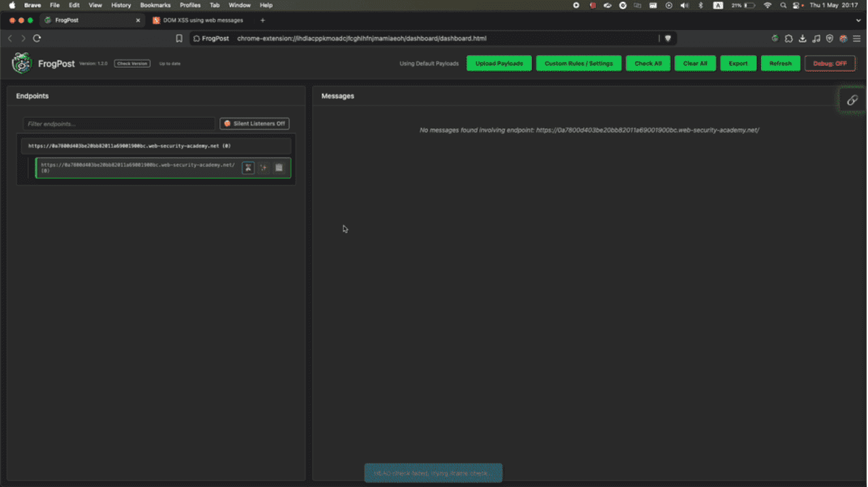Image resolution: width=868 pixels, height=487 pixels.
Task: Bookmark this page with the bookmark icon
Action: (179, 39)
